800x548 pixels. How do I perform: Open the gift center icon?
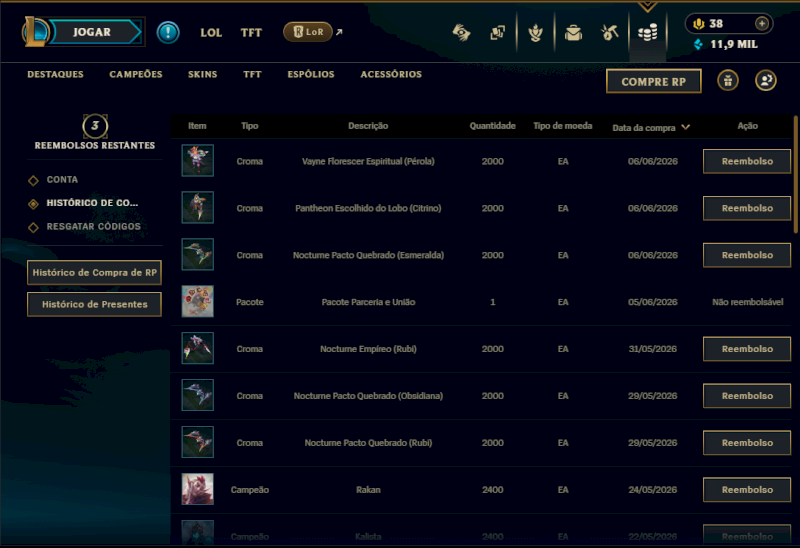[x=728, y=81]
